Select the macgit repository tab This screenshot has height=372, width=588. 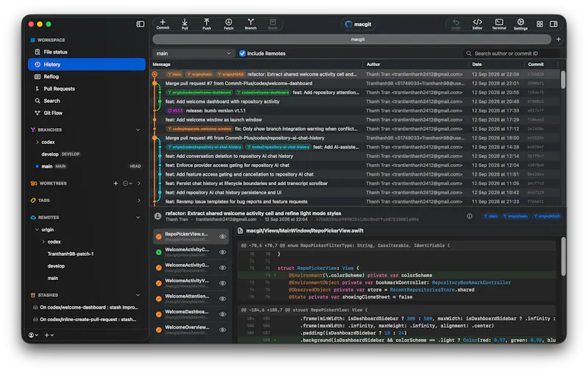pos(352,39)
